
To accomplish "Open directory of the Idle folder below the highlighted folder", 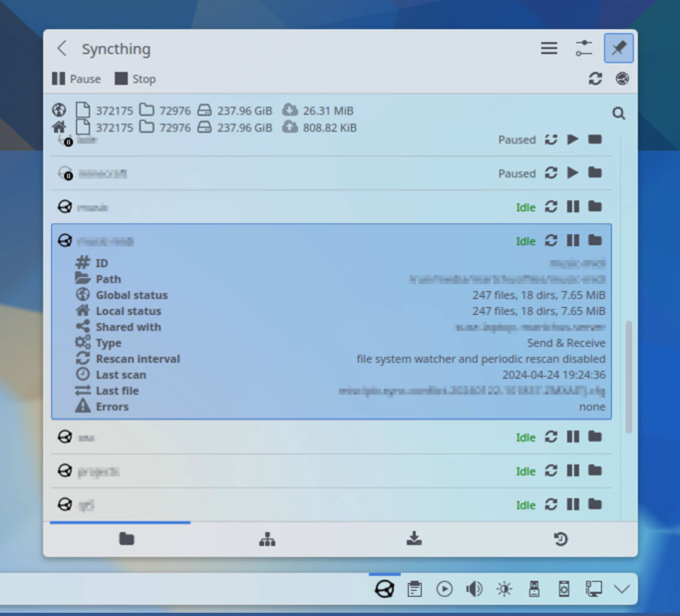I will click(595, 437).
